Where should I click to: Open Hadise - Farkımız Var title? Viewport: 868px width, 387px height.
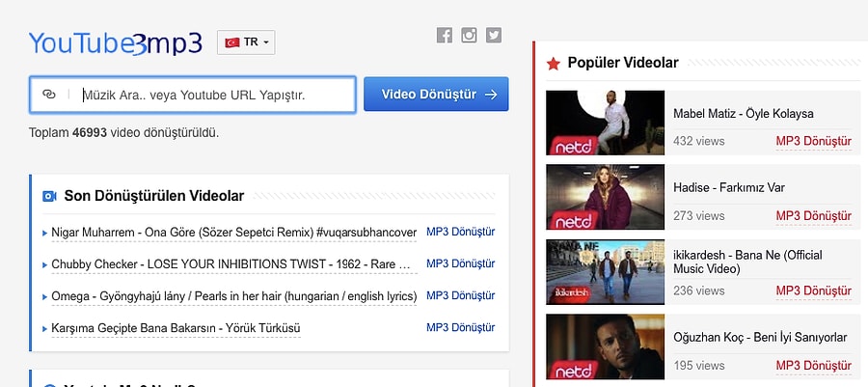(x=729, y=187)
